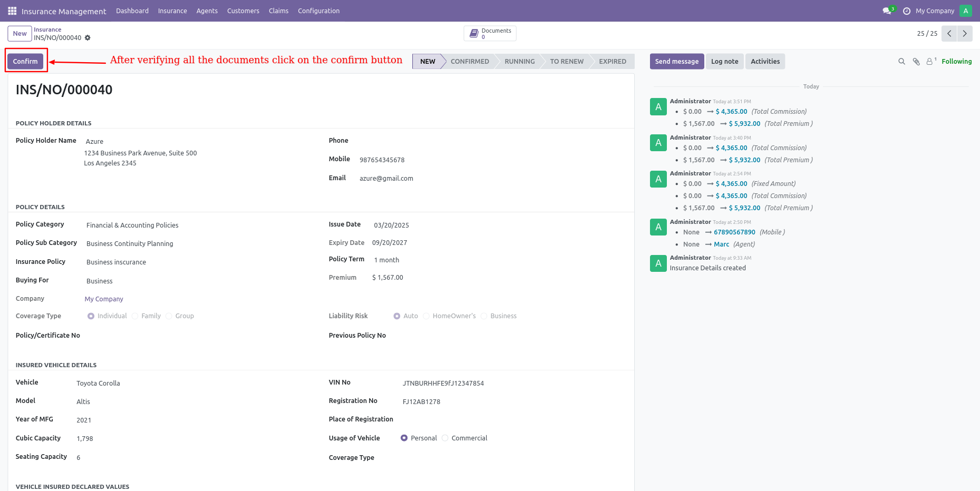Select Commercial usage of vehicle
The width and height of the screenshot is (980, 491).
click(x=445, y=438)
